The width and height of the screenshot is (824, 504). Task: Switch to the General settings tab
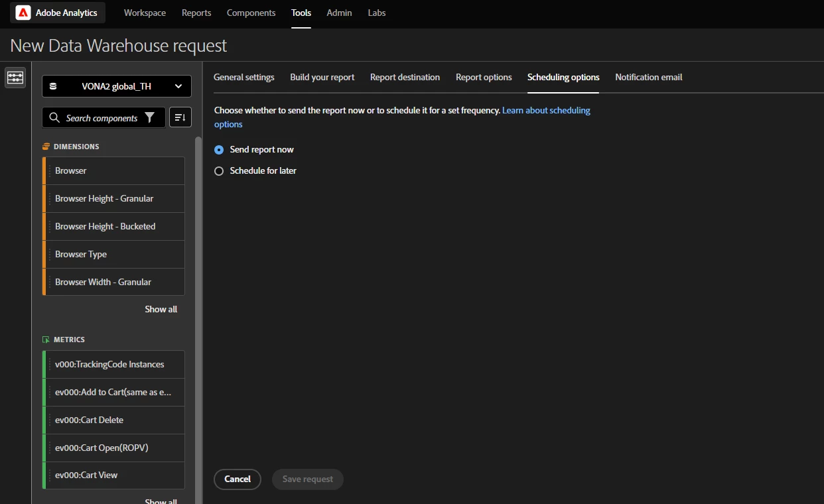coord(243,77)
